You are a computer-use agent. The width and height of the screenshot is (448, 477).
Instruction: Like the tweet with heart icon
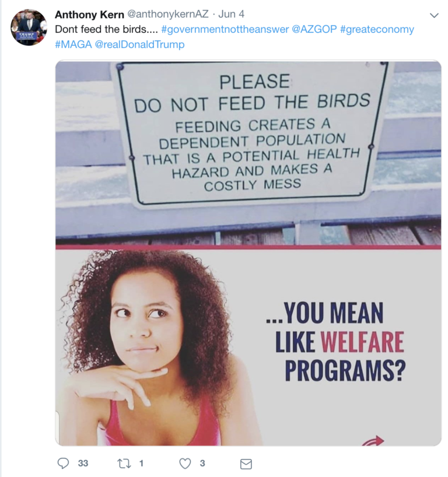click(185, 464)
